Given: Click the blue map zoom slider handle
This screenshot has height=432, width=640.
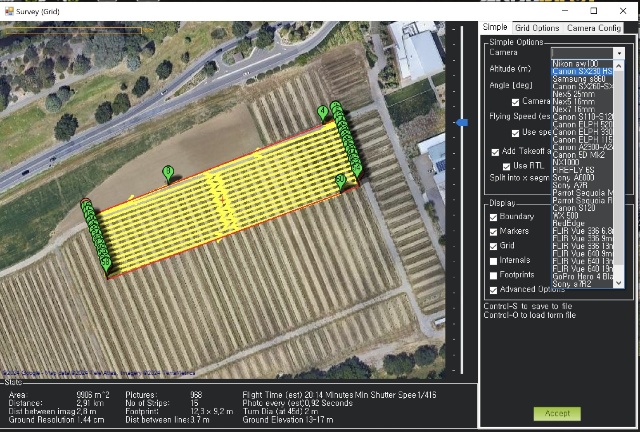Looking at the screenshot, I should tap(461, 123).
